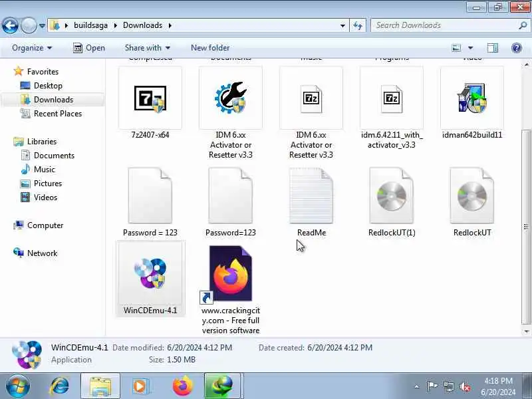Select Recent Places in navigation pane
The width and height of the screenshot is (532, 399).
click(58, 114)
